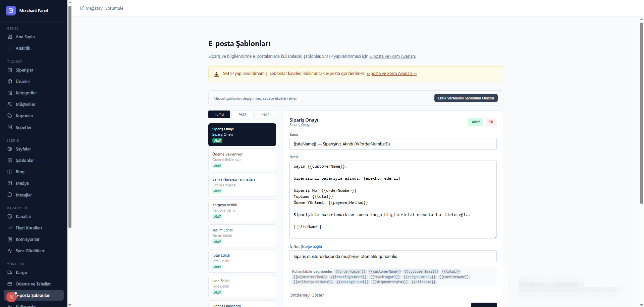
Task: Open the Blog book icon
Action: point(10,172)
